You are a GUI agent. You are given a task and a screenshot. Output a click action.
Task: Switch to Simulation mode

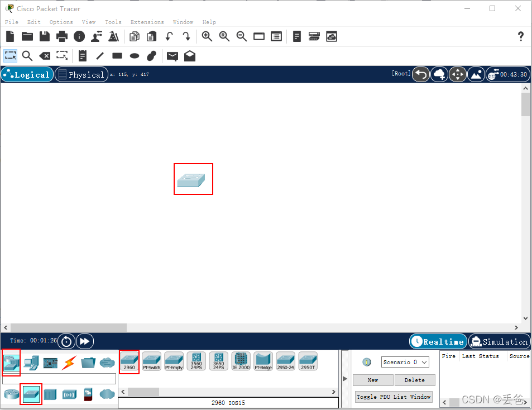[500, 341]
